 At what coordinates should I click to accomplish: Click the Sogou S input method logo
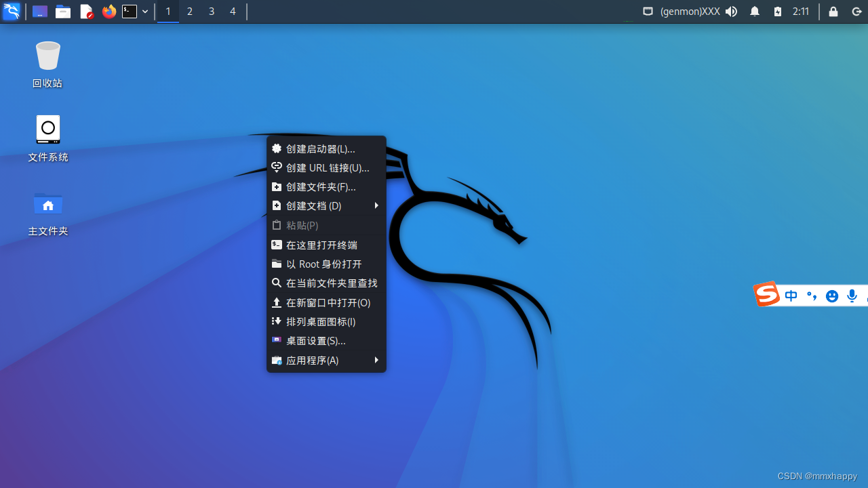(x=766, y=294)
